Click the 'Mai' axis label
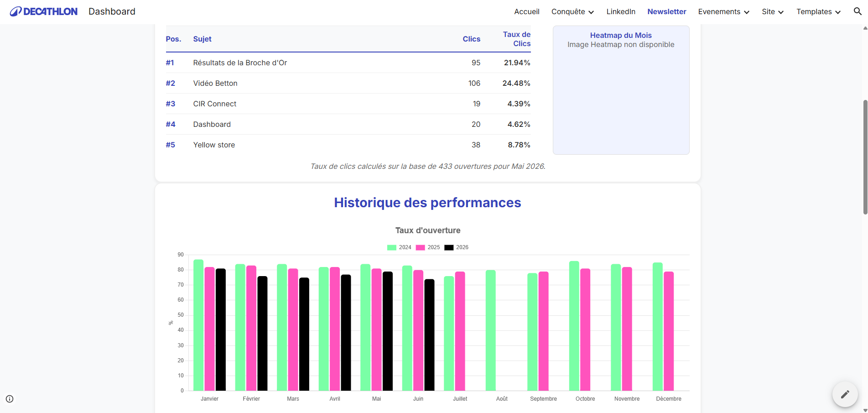Viewport: 868px width, 413px height. coord(376,399)
